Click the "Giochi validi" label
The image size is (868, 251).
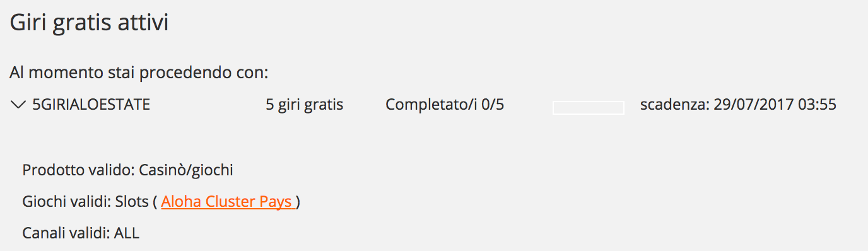[67, 202]
